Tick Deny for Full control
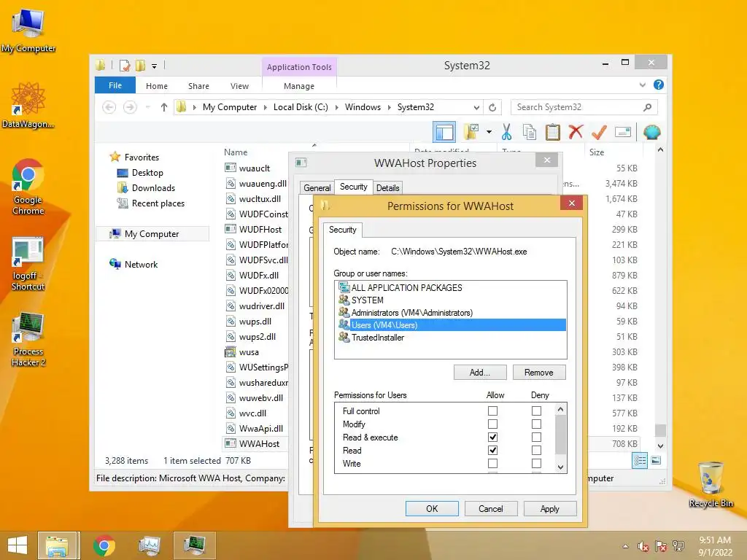Image resolution: width=747 pixels, height=560 pixels. [536, 411]
